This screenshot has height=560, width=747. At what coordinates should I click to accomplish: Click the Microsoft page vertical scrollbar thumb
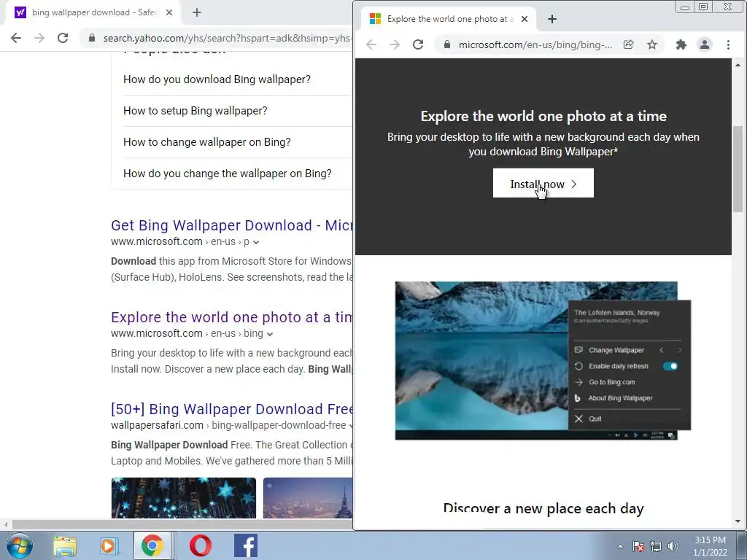(x=738, y=169)
